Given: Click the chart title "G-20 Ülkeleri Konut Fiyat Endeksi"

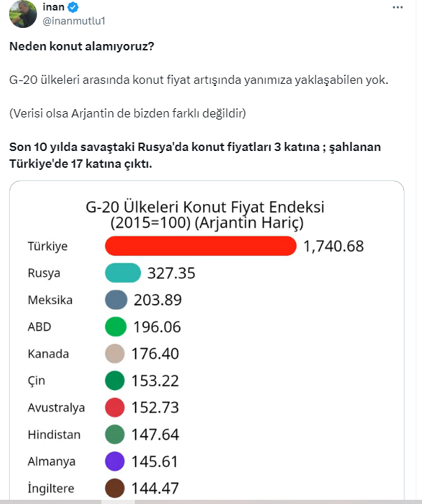Looking at the screenshot, I should (205, 208).
